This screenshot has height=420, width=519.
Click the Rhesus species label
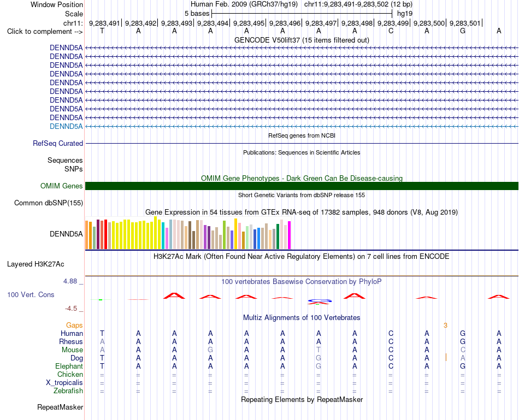click(x=71, y=341)
